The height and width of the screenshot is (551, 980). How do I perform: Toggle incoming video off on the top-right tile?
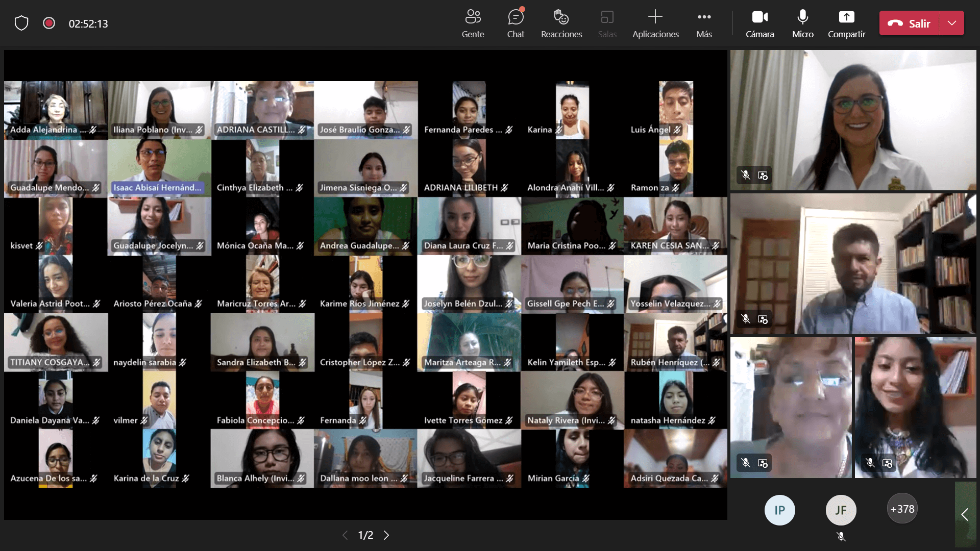point(763,175)
